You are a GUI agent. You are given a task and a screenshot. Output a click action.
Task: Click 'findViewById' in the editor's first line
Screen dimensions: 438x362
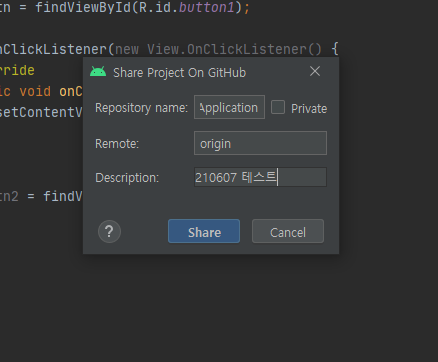(83, 7)
